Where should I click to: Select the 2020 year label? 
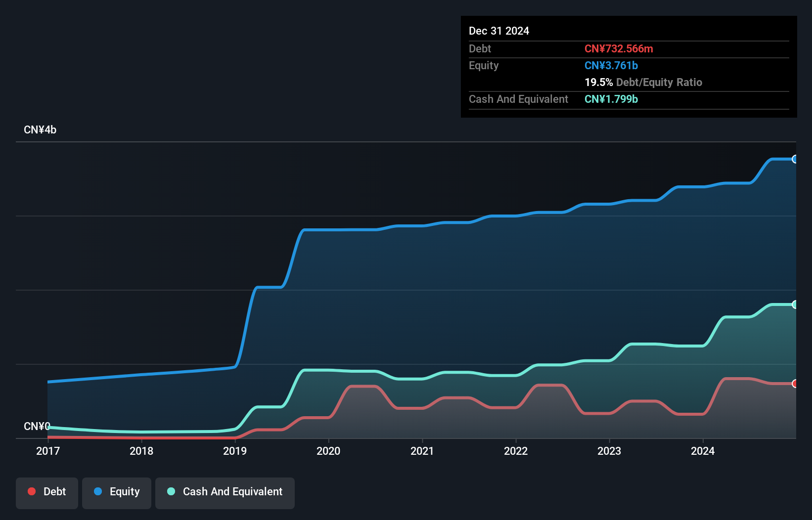[328, 451]
